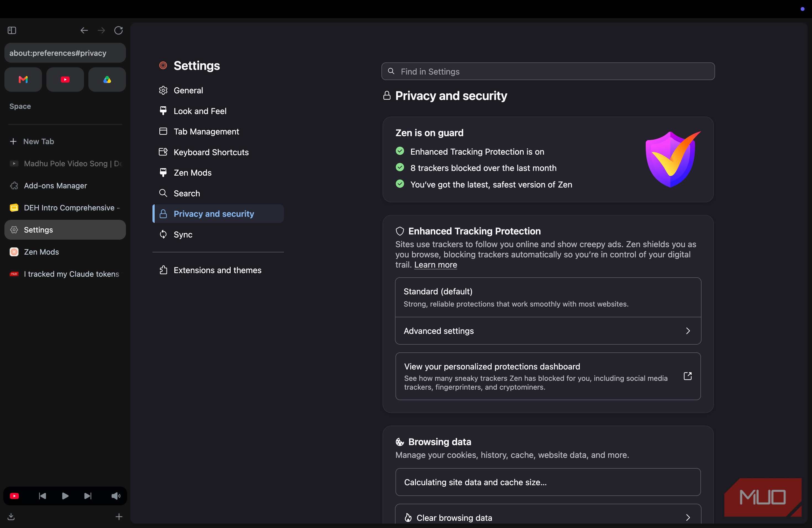
Task: Switch to Add-ons Manager tab
Action: (x=65, y=186)
